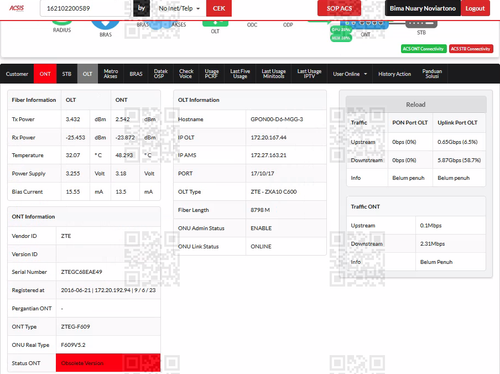500x374 pixels.
Task: Click the STB device icon in topology
Action: pos(421,24)
